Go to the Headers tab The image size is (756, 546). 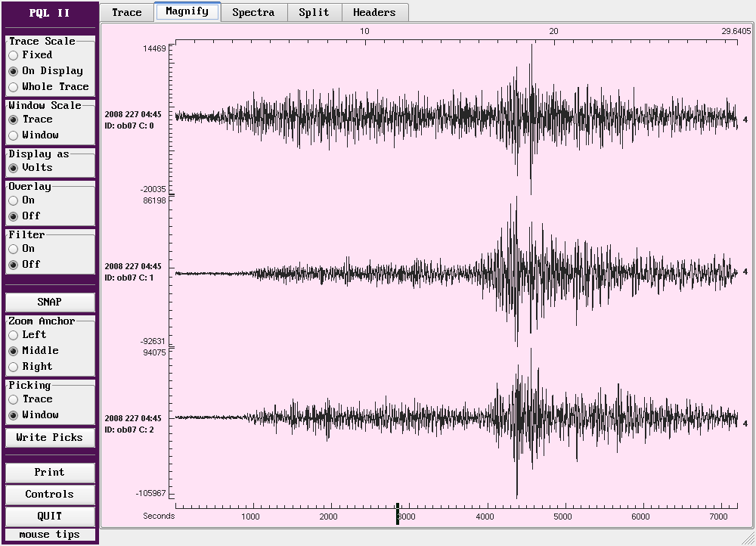[x=374, y=12]
